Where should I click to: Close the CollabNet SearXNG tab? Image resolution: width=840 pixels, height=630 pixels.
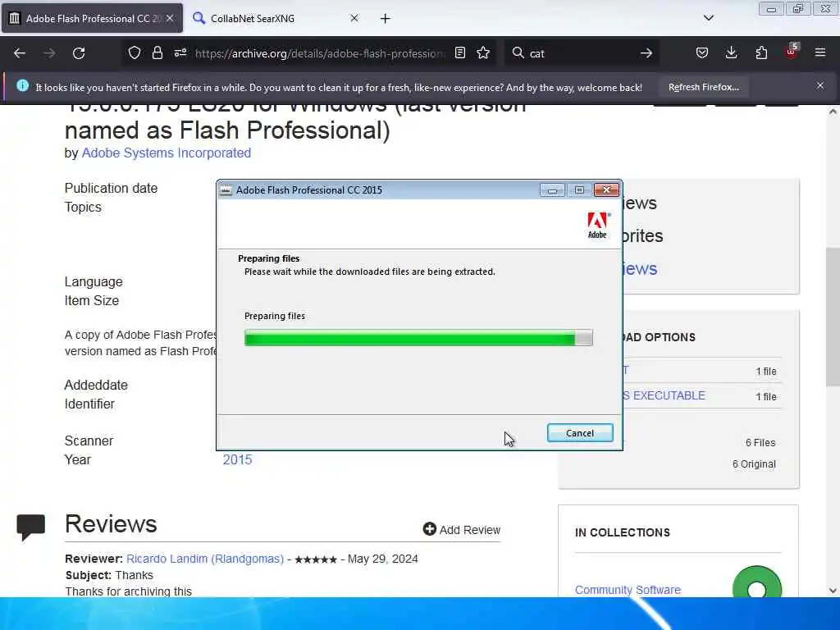(x=354, y=18)
